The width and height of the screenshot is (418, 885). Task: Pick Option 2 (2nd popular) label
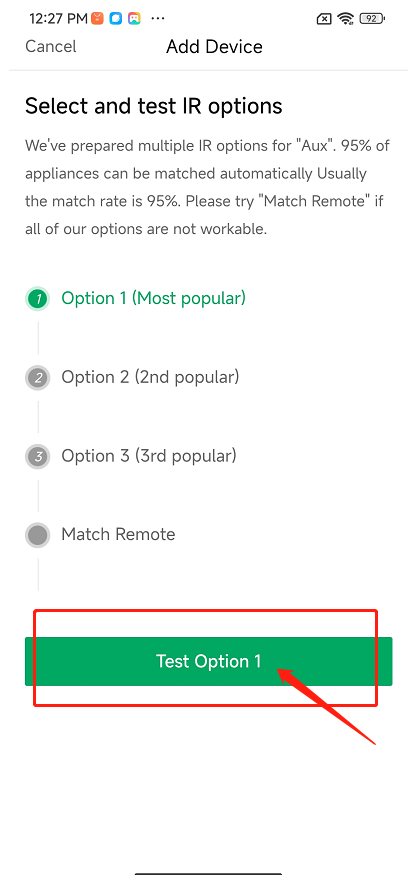(x=150, y=377)
